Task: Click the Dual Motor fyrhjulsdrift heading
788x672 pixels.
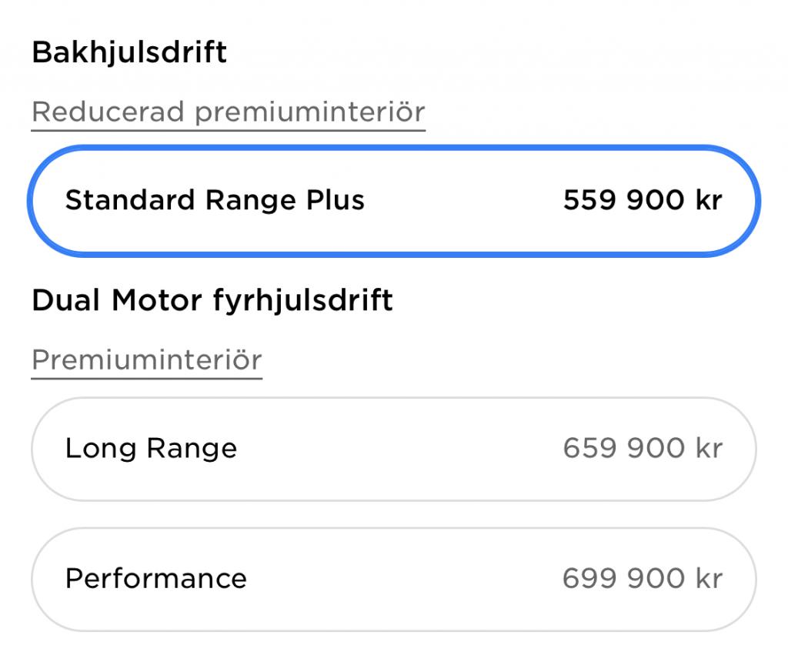Action: pyautogui.click(x=212, y=300)
